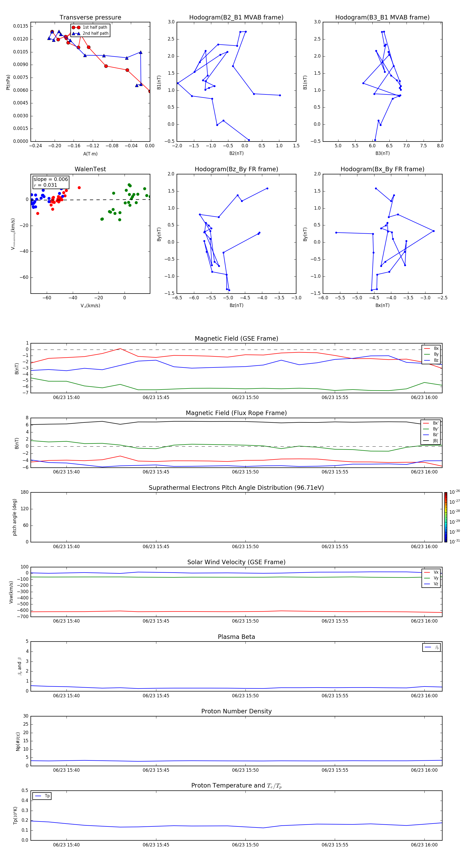
Task: Click the 'Hodogram(Bz_By FR frame)' title
Action: pos(236,169)
